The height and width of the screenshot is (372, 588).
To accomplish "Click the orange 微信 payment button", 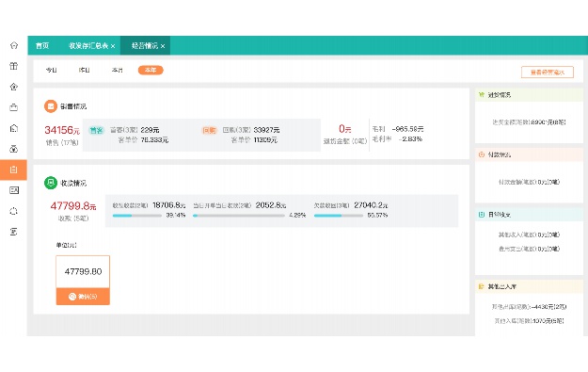I will [x=83, y=297].
